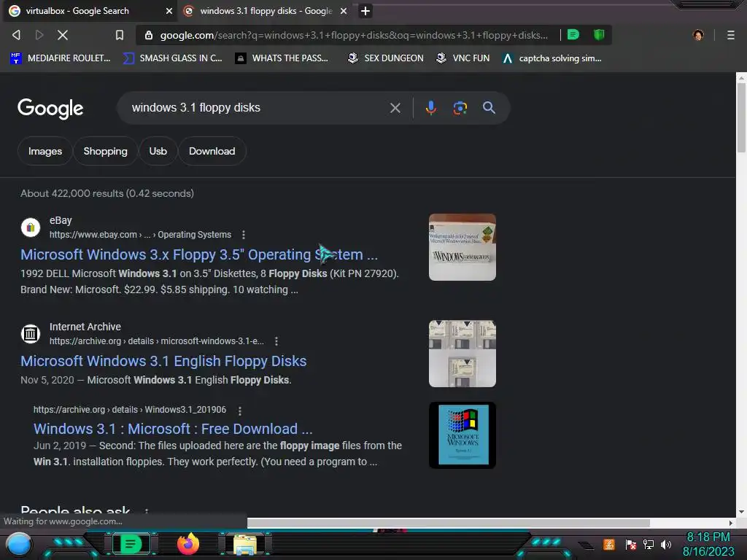
Task: Open the VNC FUN bookmark
Action: pyautogui.click(x=462, y=58)
